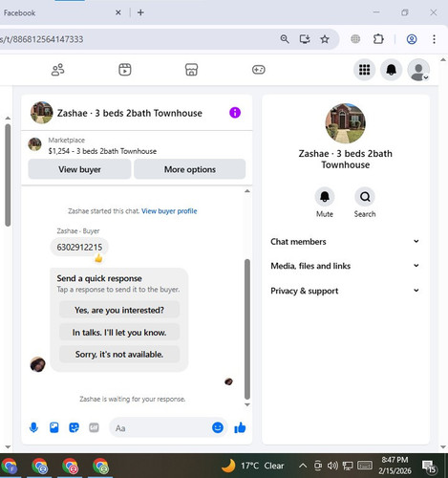448x478 pixels.
Task: Open Facebook notifications bell
Action: point(391,70)
